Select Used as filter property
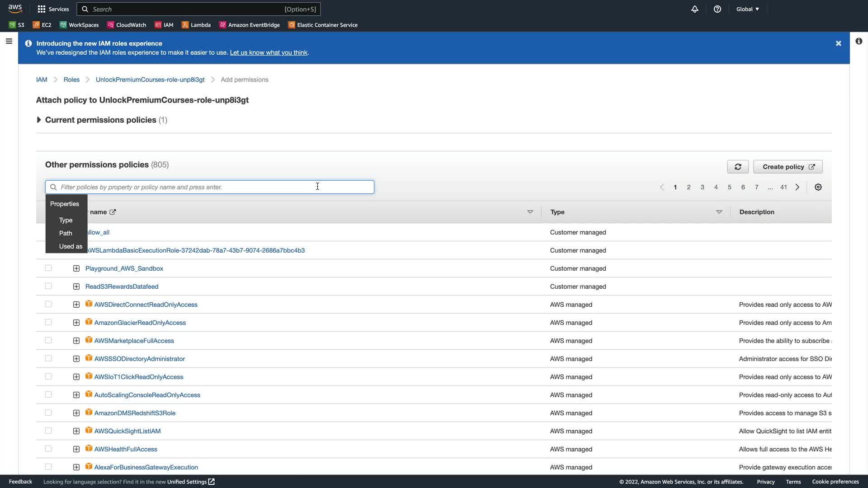 click(x=71, y=246)
